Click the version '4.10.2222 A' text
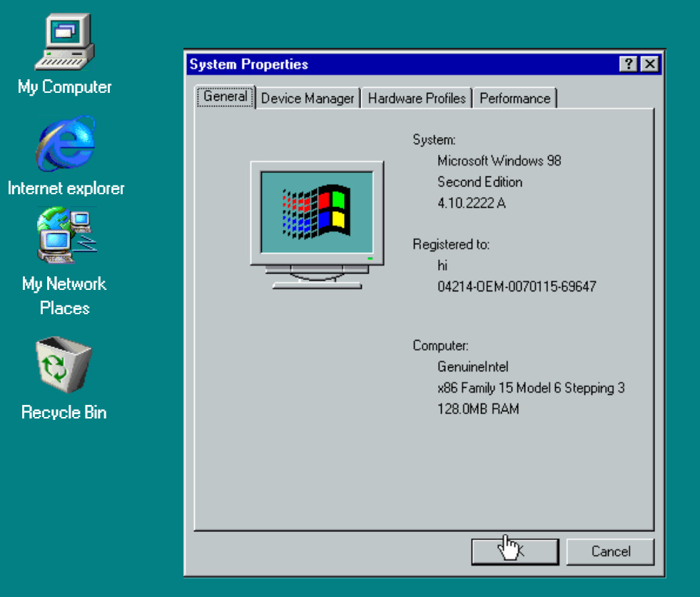 pyautogui.click(x=472, y=204)
